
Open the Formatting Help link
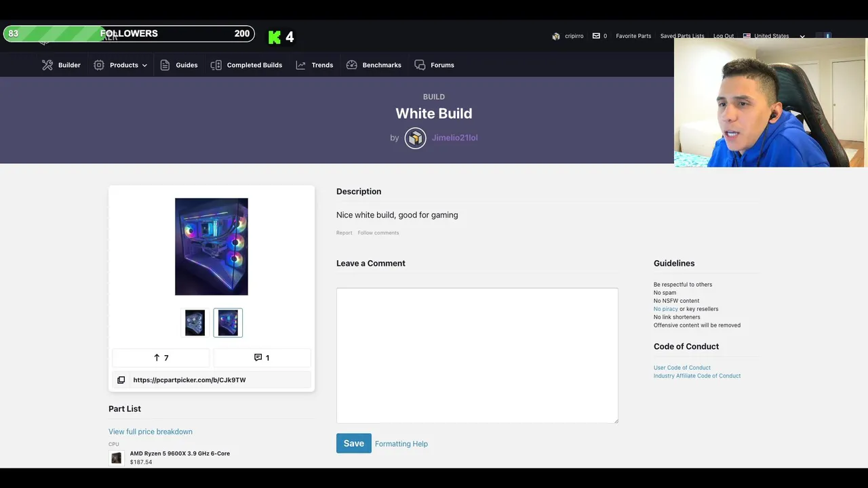point(401,444)
